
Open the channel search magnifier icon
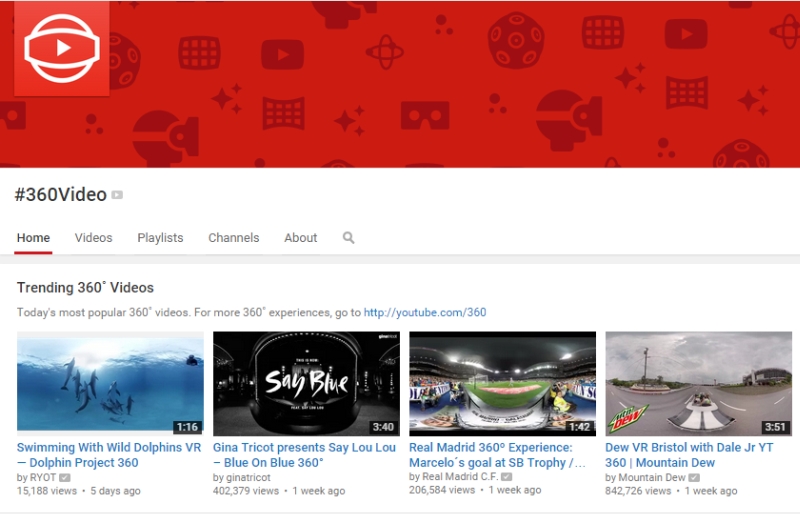click(x=348, y=238)
